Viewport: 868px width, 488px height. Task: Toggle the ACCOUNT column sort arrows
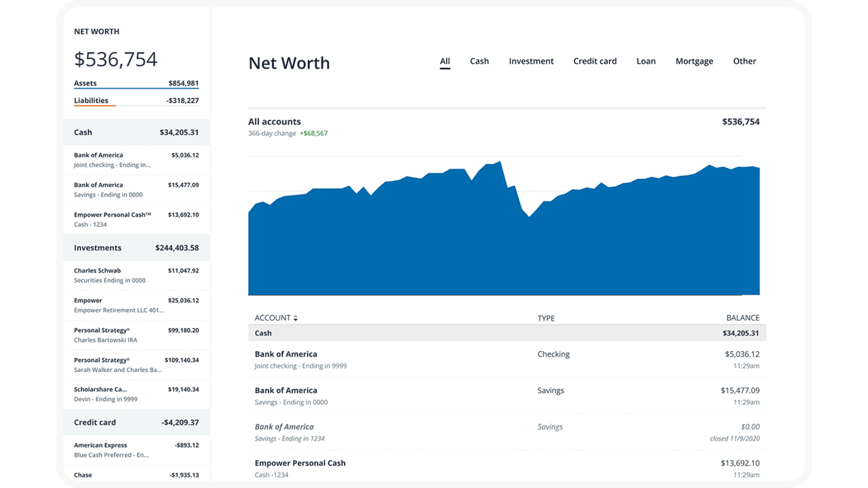pyautogui.click(x=294, y=317)
